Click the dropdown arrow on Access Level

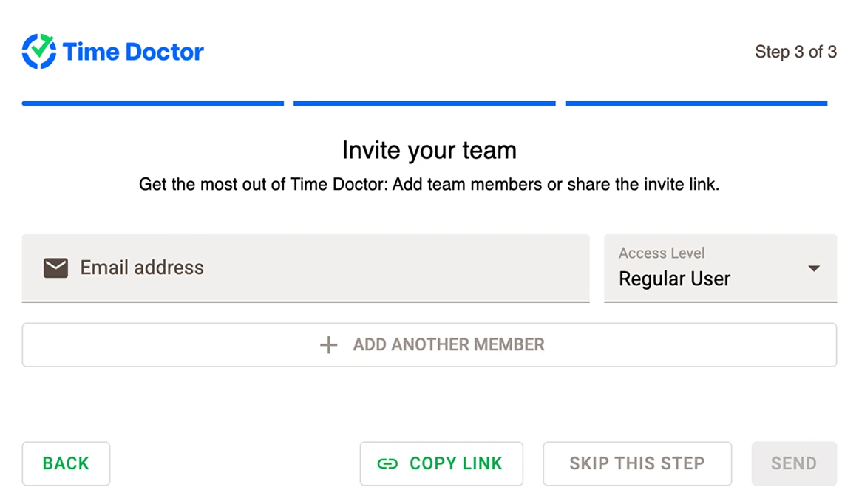[x=813, y=269]
